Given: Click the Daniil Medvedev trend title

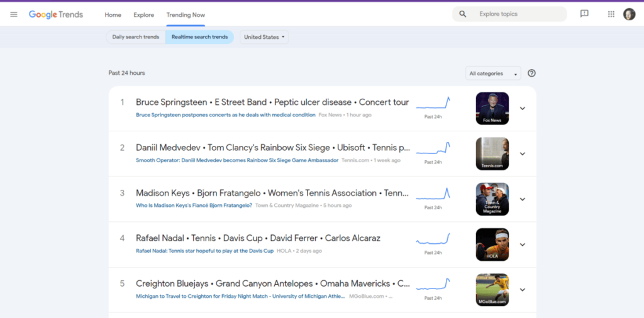Looking at the screenshot, I should point(273,148).
